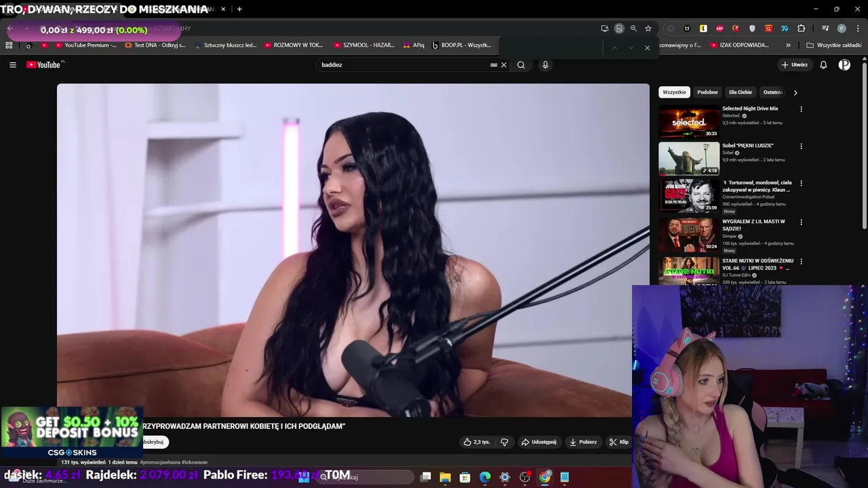This screenshot has height=488, width=868.
Task: Open SZYMOOL - HAZAR bookmark
Action: click(x=364, y=45)
